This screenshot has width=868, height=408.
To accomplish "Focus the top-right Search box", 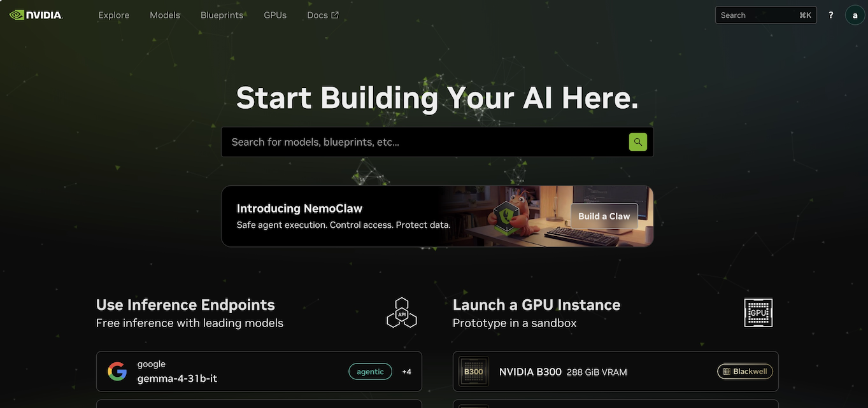I will click(766, 15).
